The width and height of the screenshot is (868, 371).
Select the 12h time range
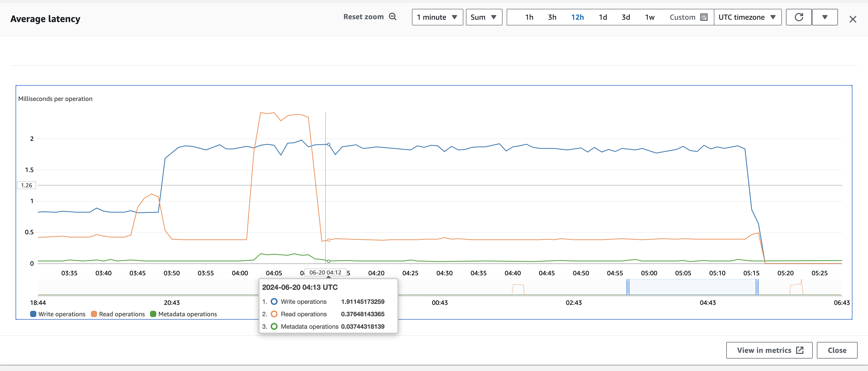pyautogui.click(x=577, y=17)
